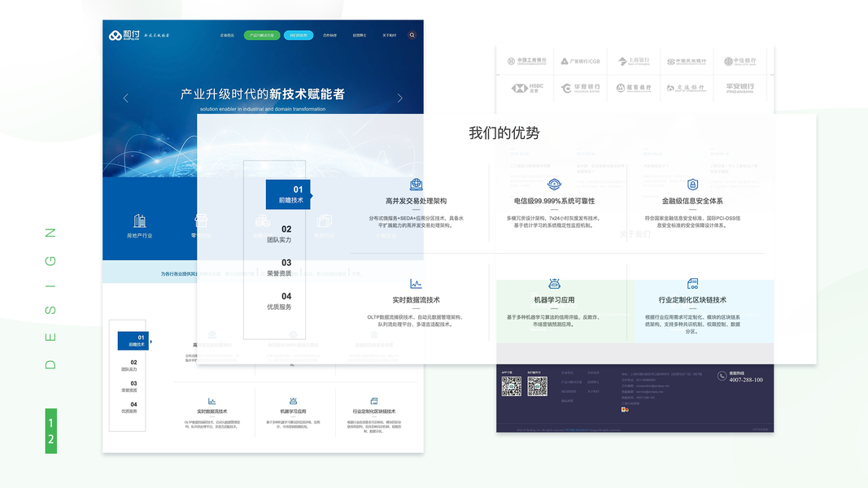Viewport: 868px width, 488px height.
Task: Click the blue ICP registration link in the footer copyright
Action: click(576, 430)
